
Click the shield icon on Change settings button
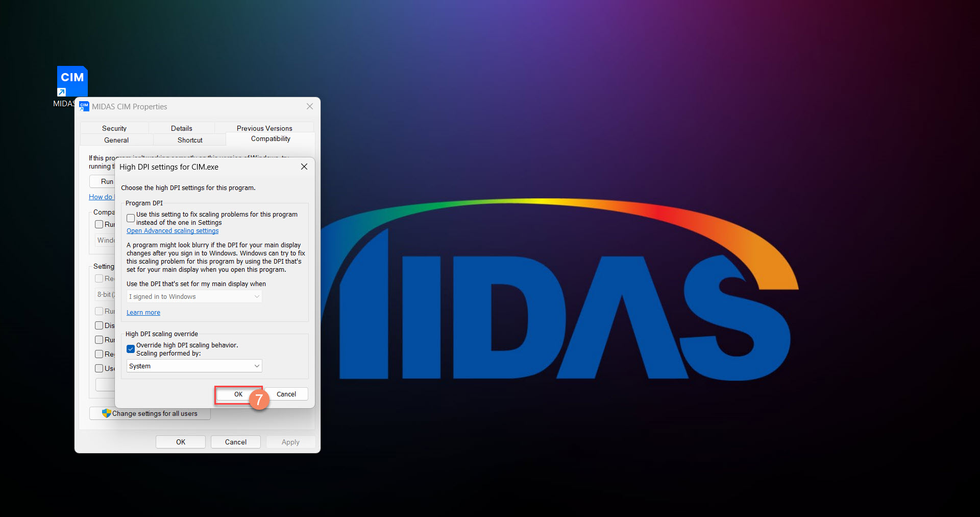coord(106,413)
